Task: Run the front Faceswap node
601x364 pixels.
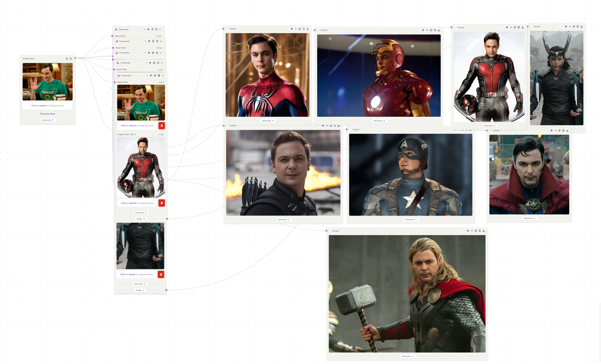Action: 151,76
